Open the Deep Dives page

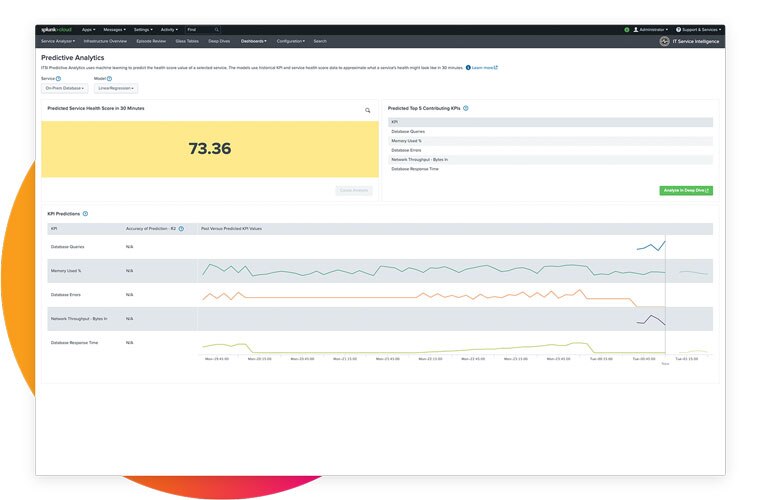[x=219, y=42]
